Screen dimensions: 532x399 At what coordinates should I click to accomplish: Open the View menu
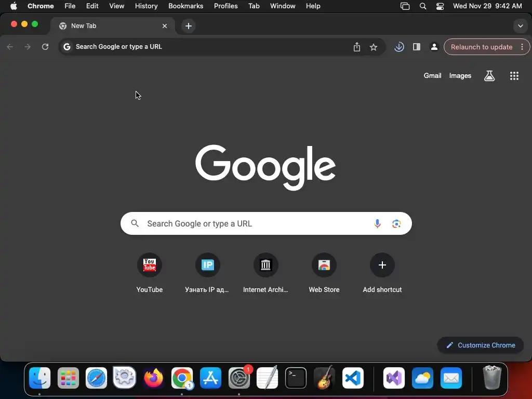116,6
